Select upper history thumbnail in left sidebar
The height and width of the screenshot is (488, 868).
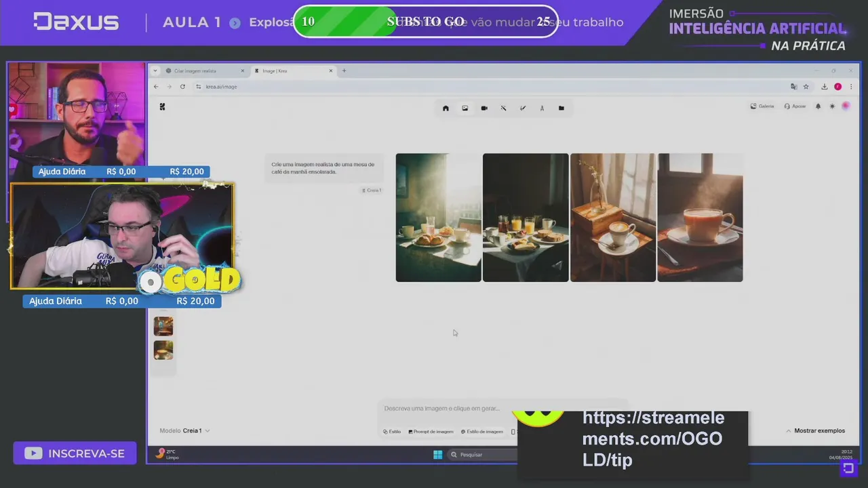(163, 326)
